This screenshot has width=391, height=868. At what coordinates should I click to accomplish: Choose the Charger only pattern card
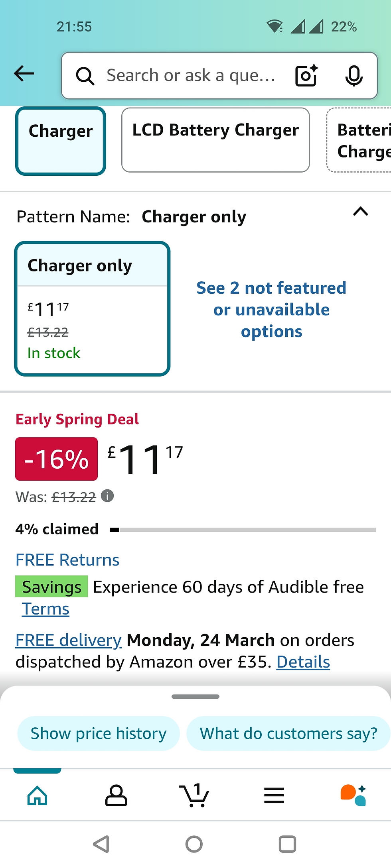(x=92, y=309)
